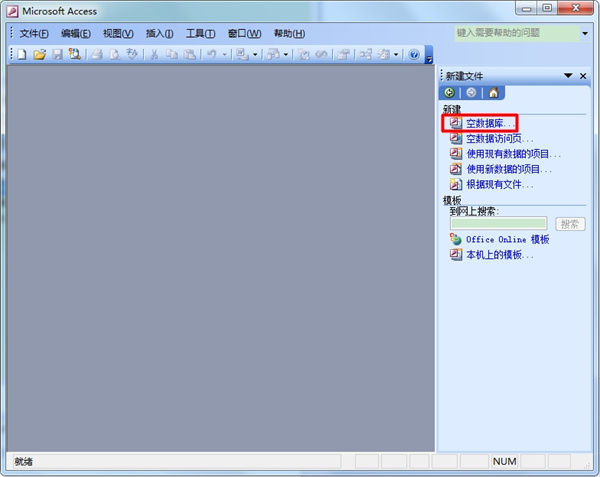Open Print Preview from the toolbar
The width and height of the screenshot is (600, 477).
tap(114, 55)
